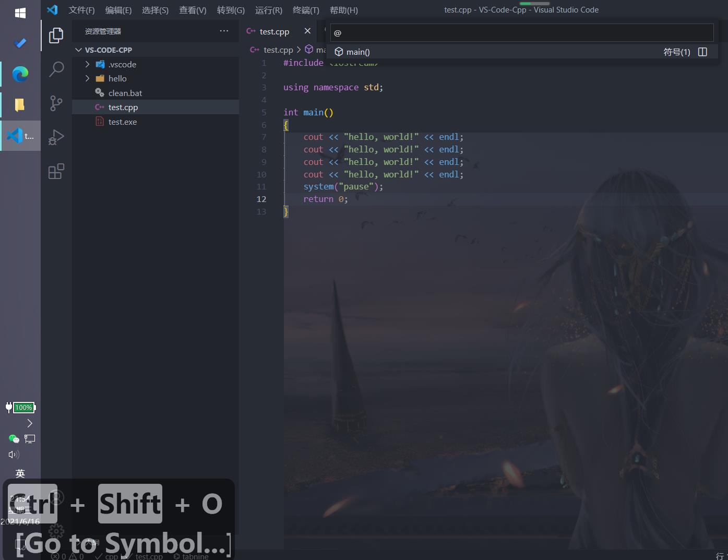Click line number 5 in gutter
Viewport: 728px width, 560px height.
[x=264, y=112]
